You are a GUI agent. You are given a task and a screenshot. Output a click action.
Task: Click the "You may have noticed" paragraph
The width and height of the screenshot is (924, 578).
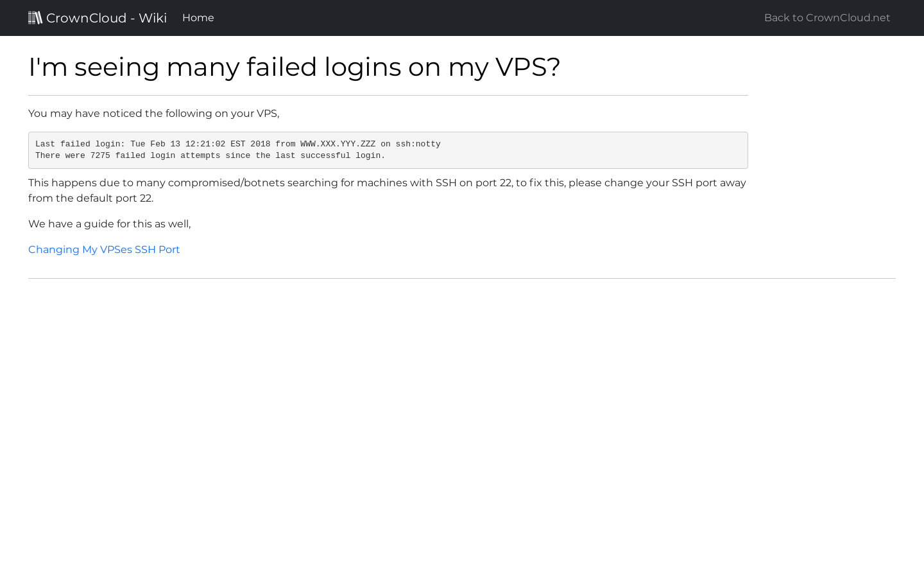154,114
